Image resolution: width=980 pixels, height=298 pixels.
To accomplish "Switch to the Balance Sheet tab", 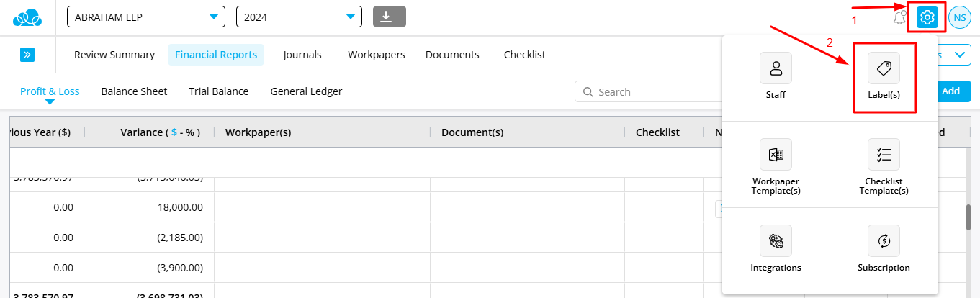I will (134, 91).
